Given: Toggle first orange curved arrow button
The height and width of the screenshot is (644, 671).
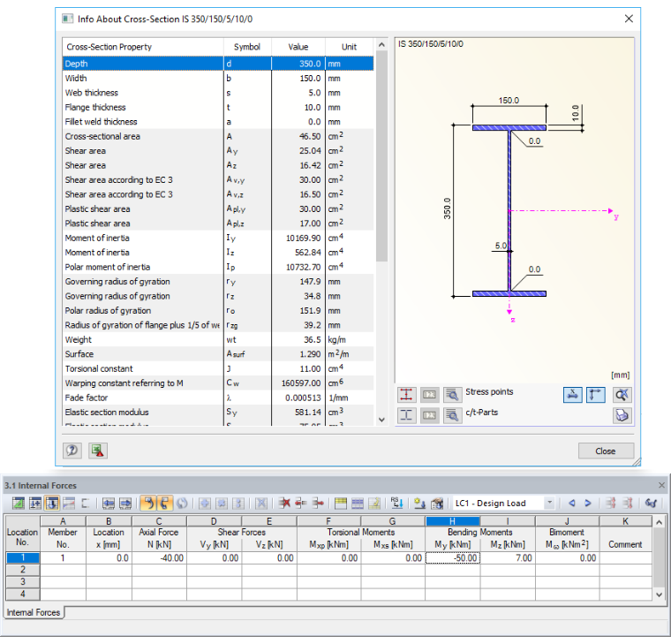Looking at the screenshot, I should (x=148, y=504).
